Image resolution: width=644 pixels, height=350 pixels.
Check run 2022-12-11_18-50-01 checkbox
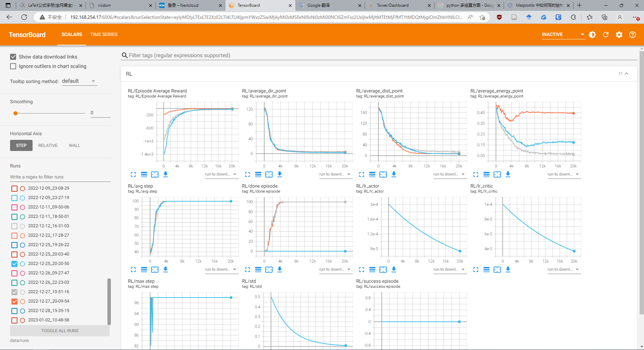[14, 217]
